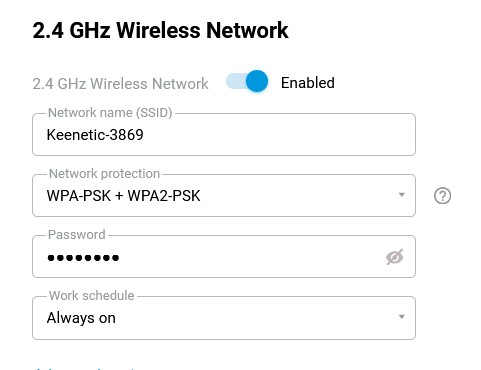Expand the Network protection dropdown arrow

(402, 195)
